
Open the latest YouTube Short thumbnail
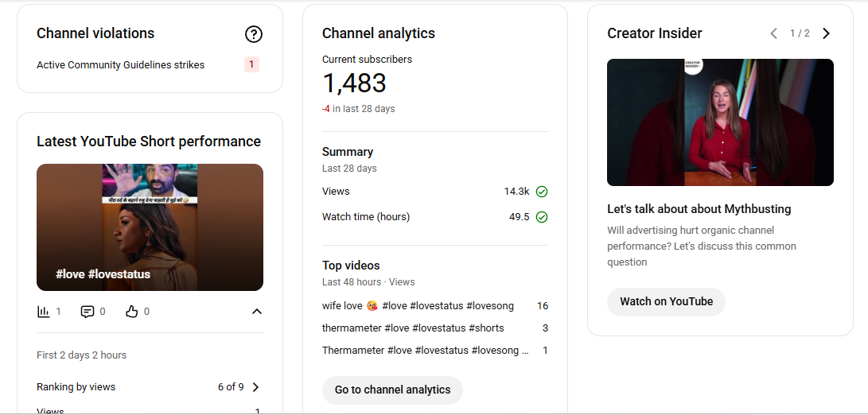pyautogui.click(x=150, y=227)
